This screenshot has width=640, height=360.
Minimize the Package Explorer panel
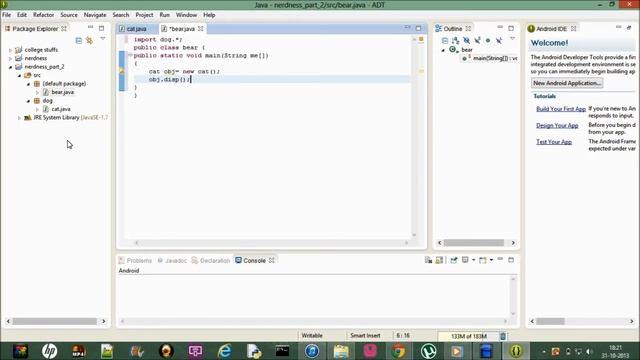tap(91, 28)
